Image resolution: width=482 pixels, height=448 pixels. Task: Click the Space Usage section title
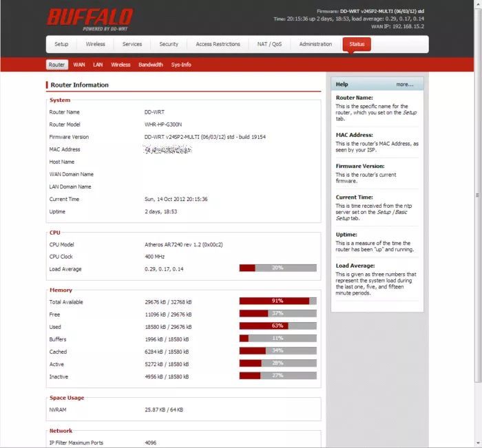67,398
